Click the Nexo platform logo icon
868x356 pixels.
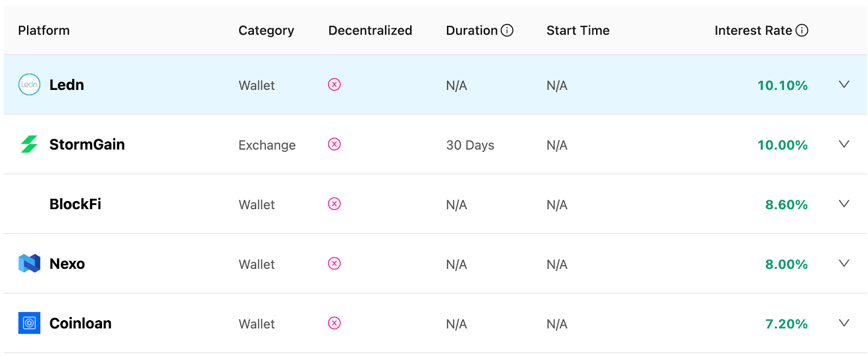coord(29,263)
